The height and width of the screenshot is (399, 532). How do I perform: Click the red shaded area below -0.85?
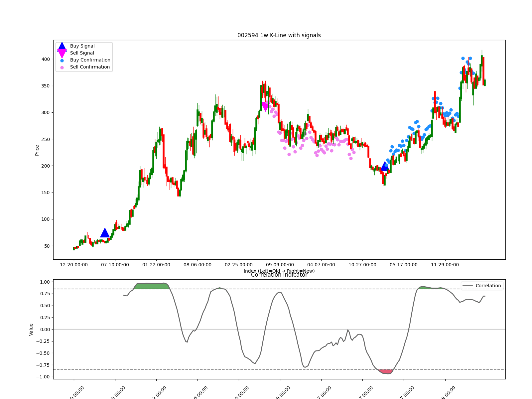(386, 371)
